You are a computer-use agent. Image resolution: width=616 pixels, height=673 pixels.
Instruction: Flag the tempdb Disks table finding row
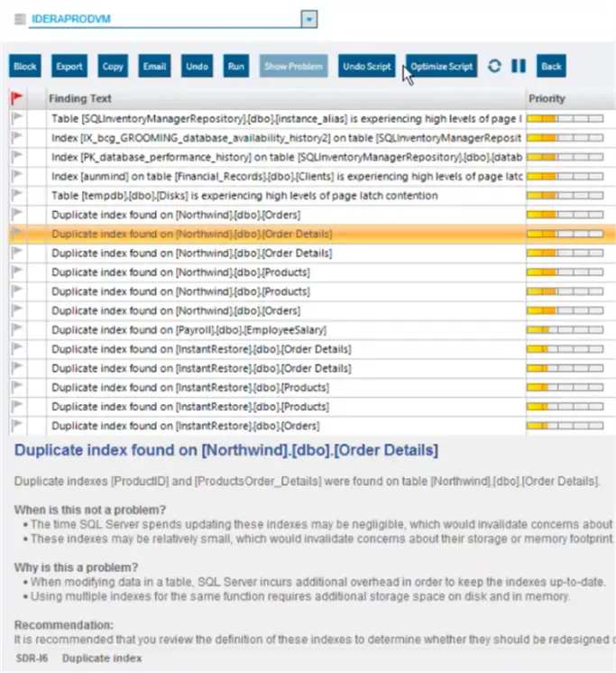point(17,195)
